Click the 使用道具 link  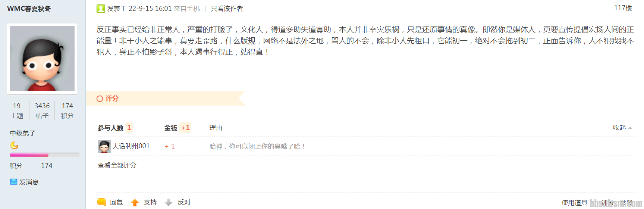tap(574, 203)
